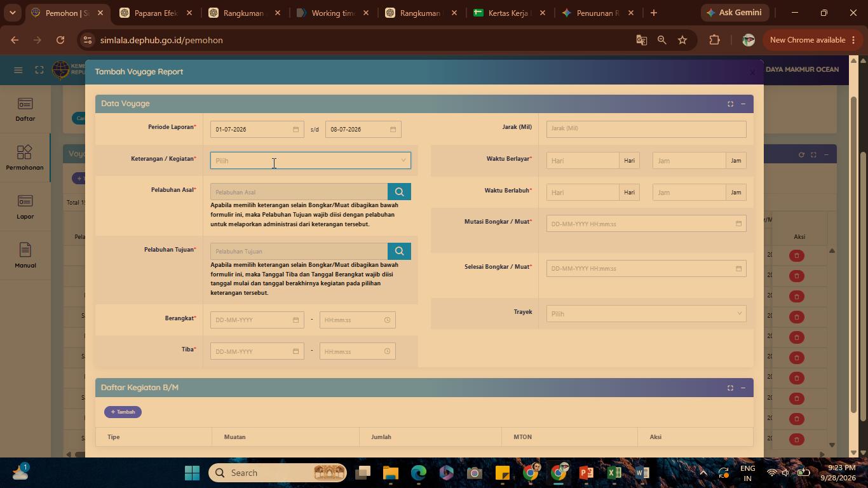Viewport: 868px width, 488px height.
Task: Switch to the Kertas Kerja browser tab
Action: [x=508, y=13]
